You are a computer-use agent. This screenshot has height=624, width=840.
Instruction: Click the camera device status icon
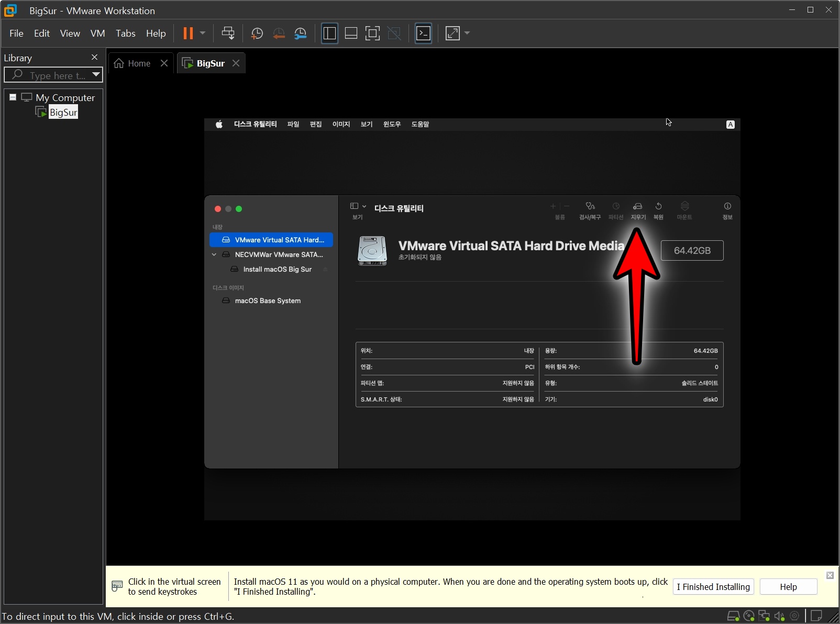pos(794,616)
